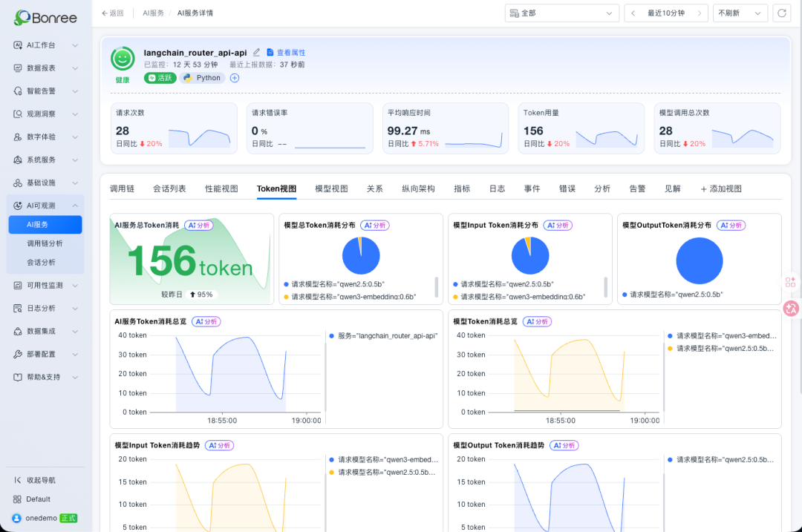Select 调用链分析 in the sidebar
Screen dimensions: 802x532
pos(45,244)
